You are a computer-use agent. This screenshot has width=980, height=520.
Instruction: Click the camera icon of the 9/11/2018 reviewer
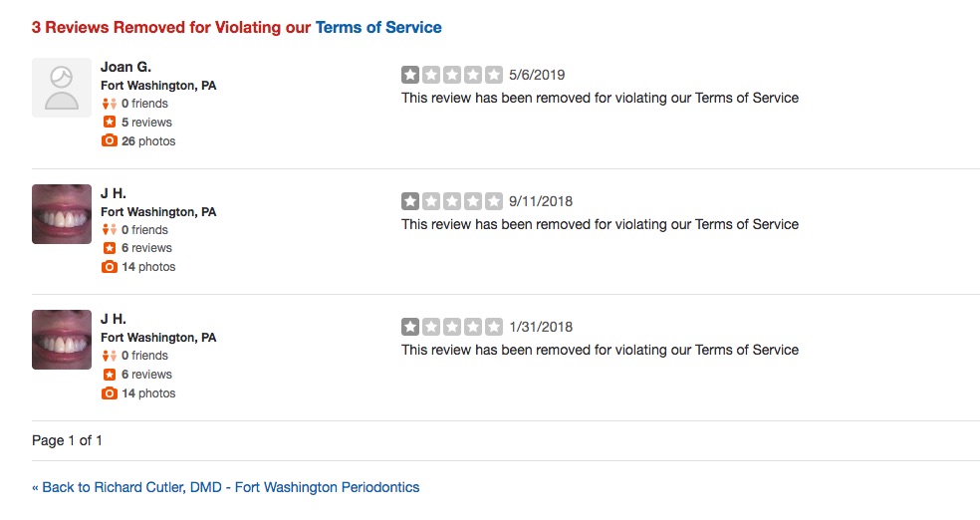(110, 267)
